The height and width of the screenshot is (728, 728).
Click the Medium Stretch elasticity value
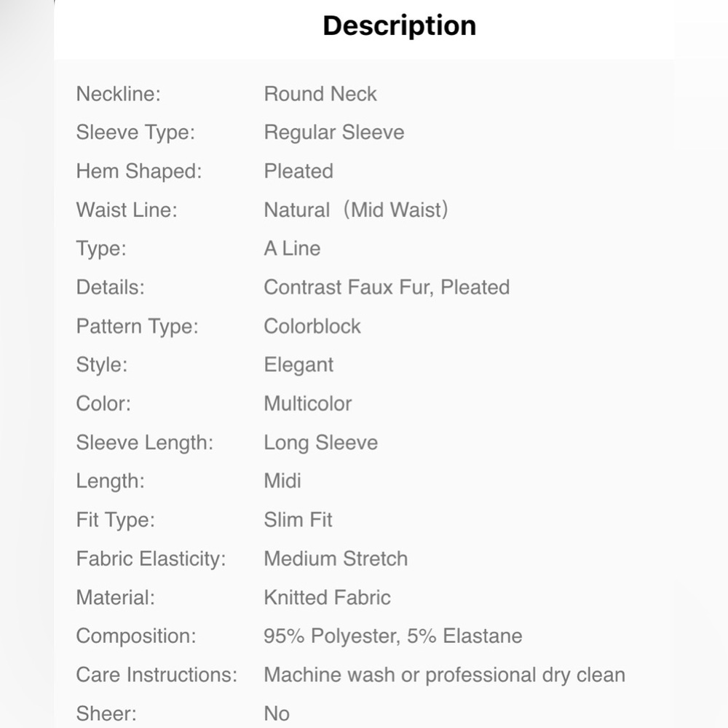tap(336, 558)
